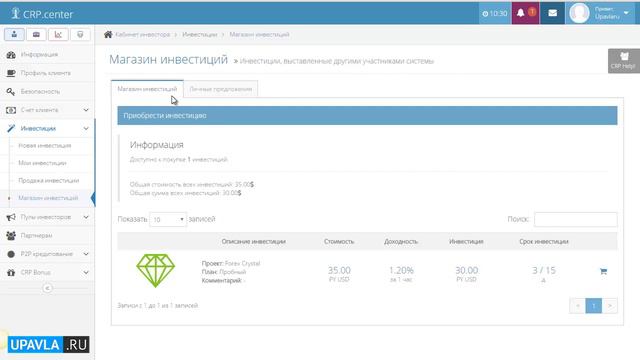Click the key icon beside Безопасность
Viewport: 640px width, 360px height.
(11, 91)
